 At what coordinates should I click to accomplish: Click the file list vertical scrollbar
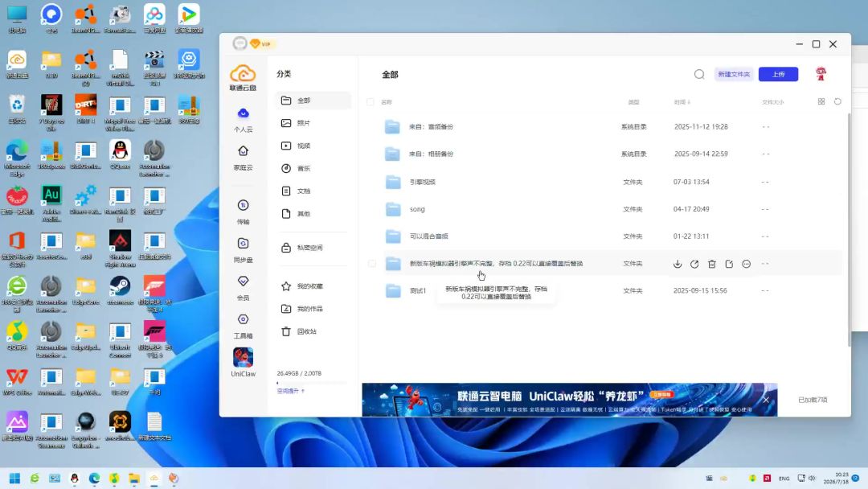pyautogui.click(x=849, y=230)
